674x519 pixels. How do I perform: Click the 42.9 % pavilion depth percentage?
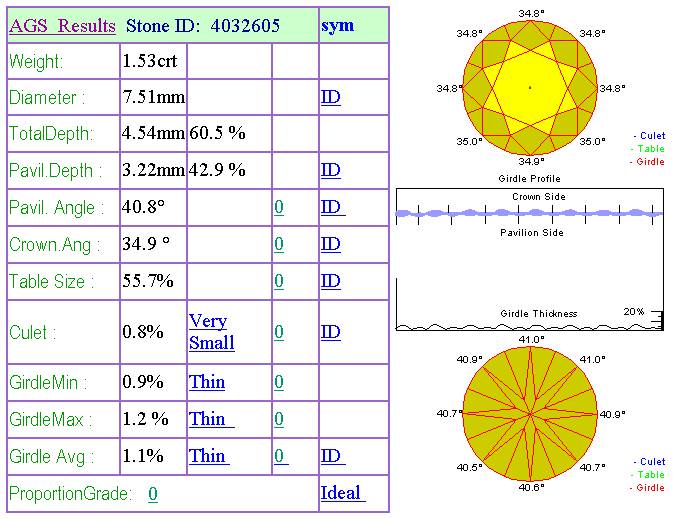pos(217,170)
